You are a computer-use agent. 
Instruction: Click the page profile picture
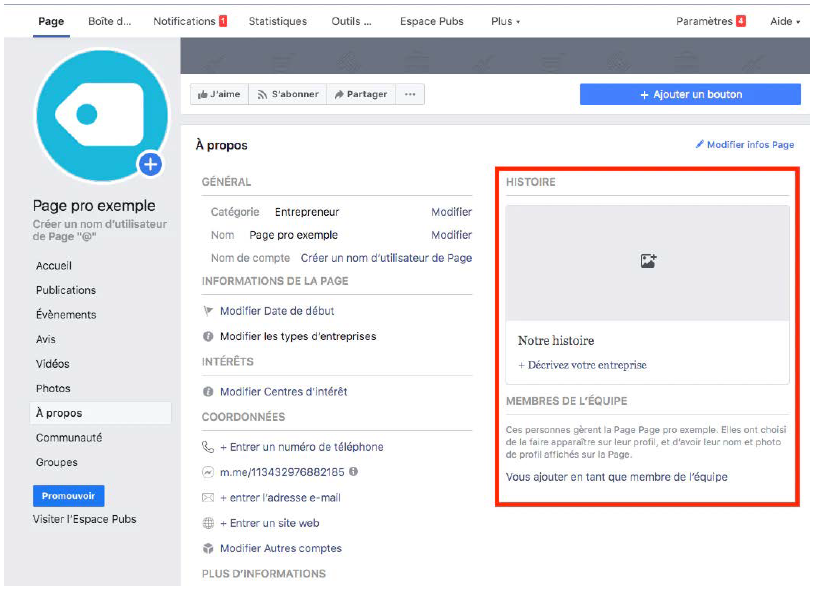tap(102, 115)
